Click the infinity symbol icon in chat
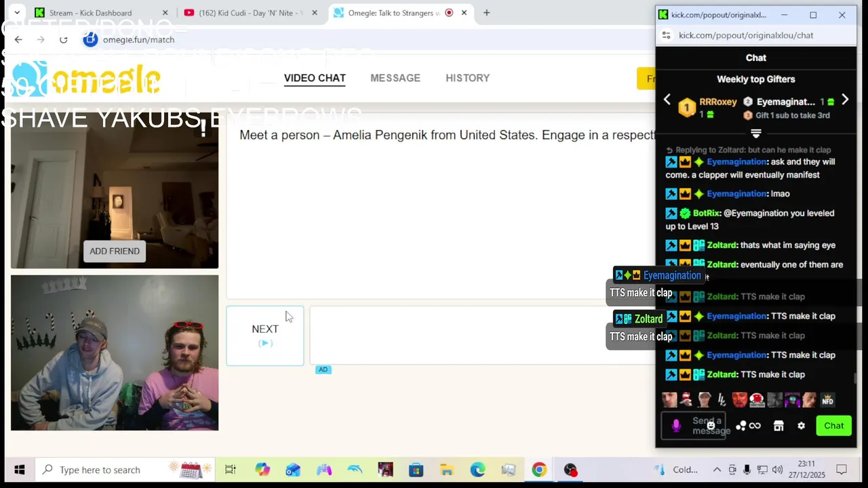Screen dimensions: 868x488 point(755,426)
